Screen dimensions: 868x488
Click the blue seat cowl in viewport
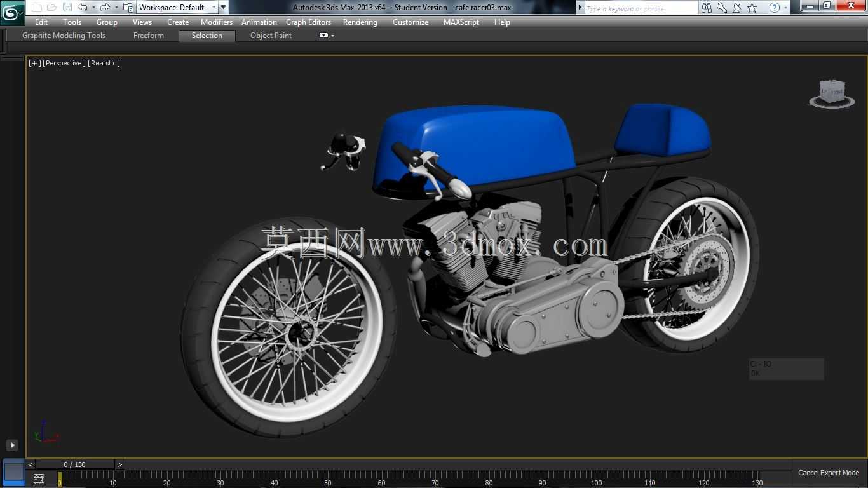coord(662,129)
